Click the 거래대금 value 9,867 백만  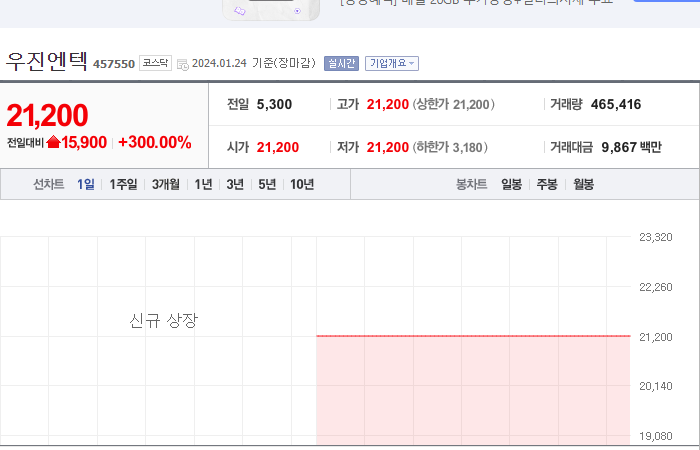click(631, 147)
